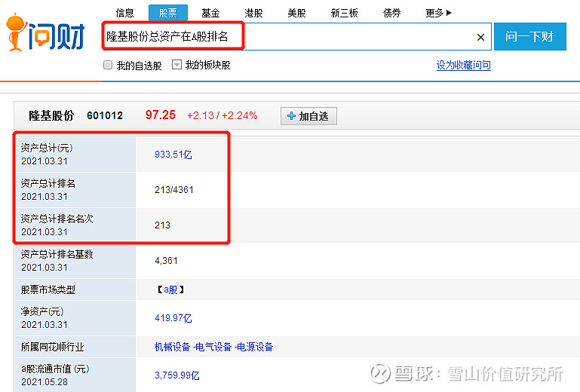Click the 4,361 ranking base value

point(166,261)
